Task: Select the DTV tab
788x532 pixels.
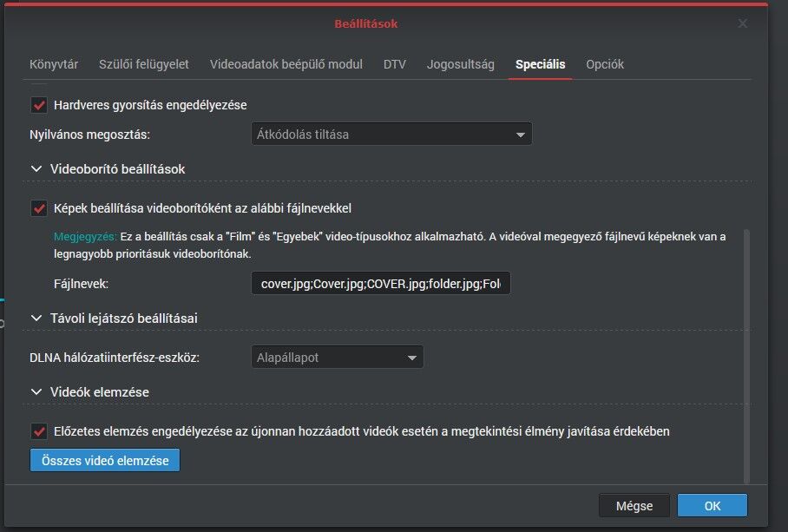Action: click(395, 64)
